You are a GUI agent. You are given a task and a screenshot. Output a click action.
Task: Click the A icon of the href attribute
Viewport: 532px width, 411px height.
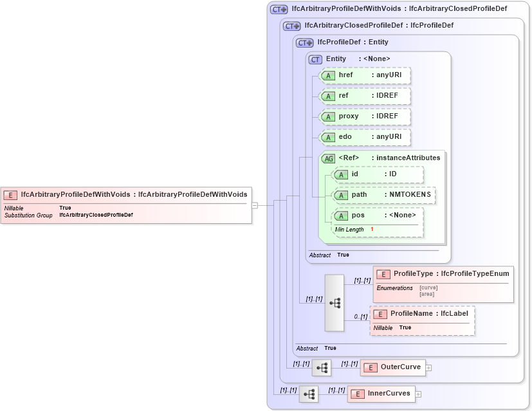coord(328,75)
